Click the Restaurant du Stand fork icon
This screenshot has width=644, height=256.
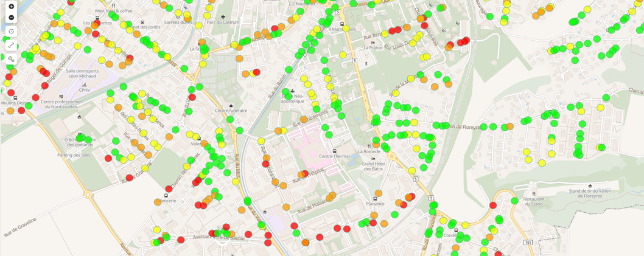[534, 194]
